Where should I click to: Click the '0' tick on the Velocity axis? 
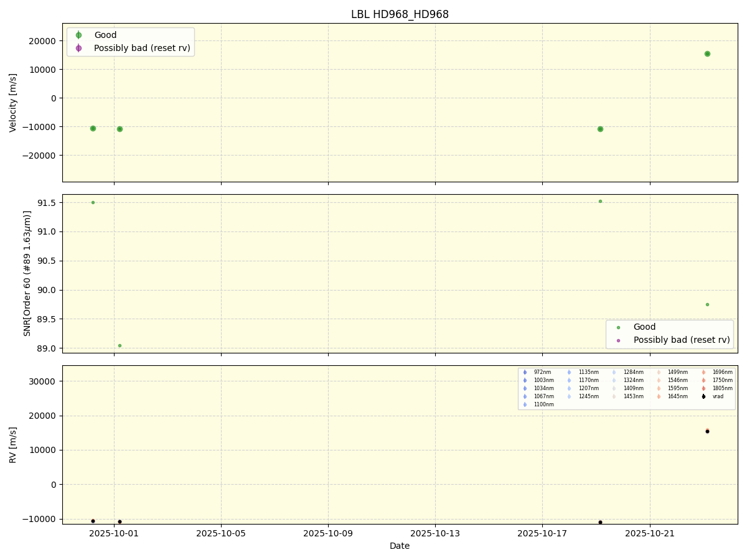(x=54, y=98)
